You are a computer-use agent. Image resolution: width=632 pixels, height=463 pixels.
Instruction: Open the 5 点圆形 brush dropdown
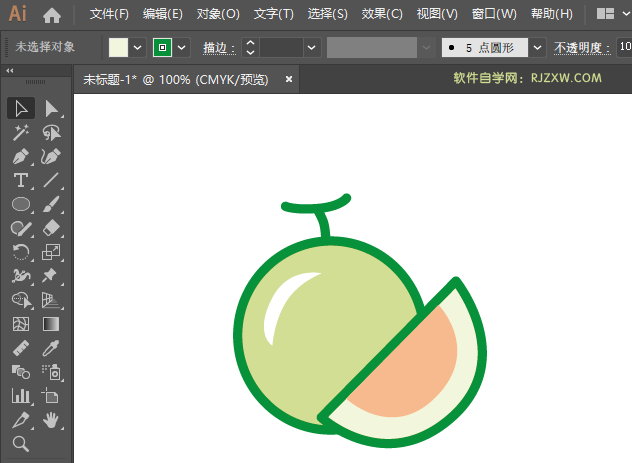pos(538,47)
